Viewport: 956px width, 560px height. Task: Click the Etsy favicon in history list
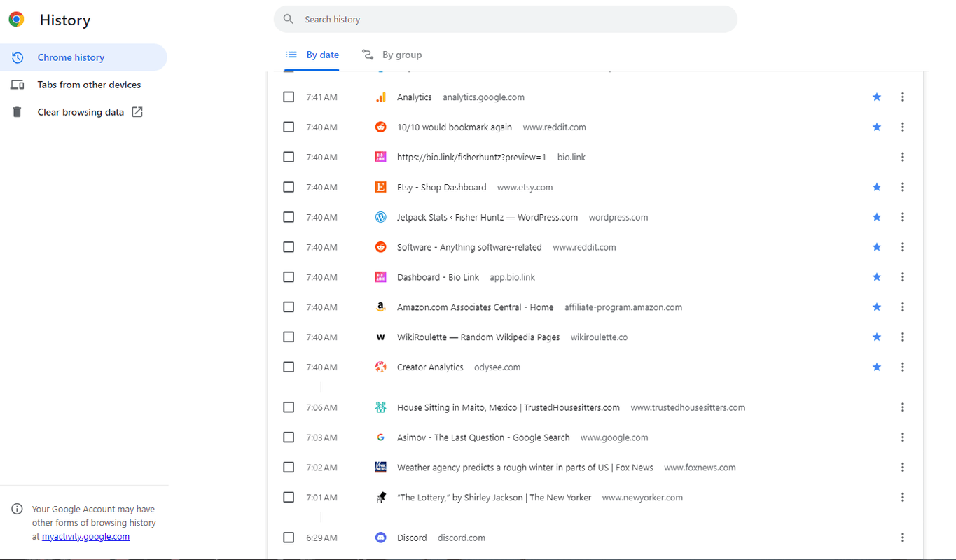pyautogui.click(x=381, y=187)
